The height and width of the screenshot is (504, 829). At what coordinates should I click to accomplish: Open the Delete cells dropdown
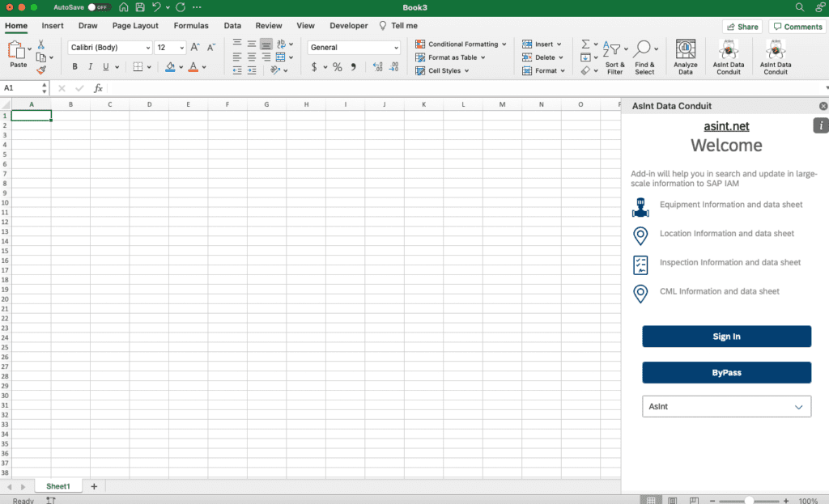coord(543,57)
